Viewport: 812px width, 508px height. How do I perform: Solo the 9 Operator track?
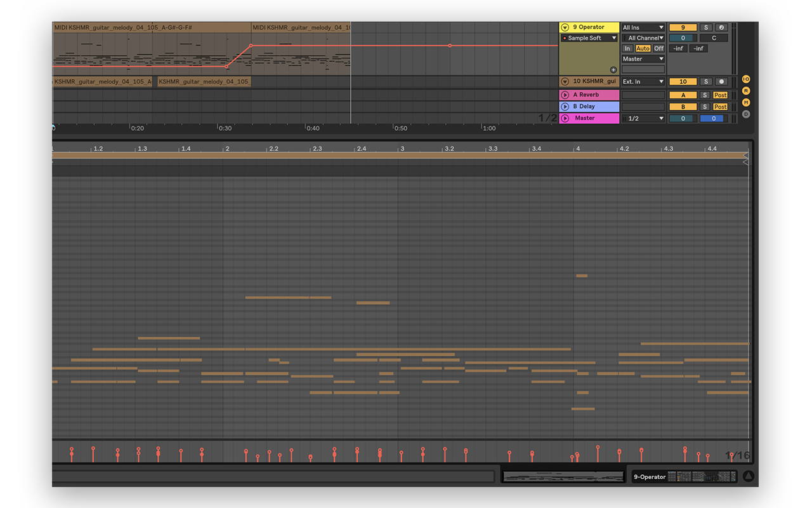705,27
